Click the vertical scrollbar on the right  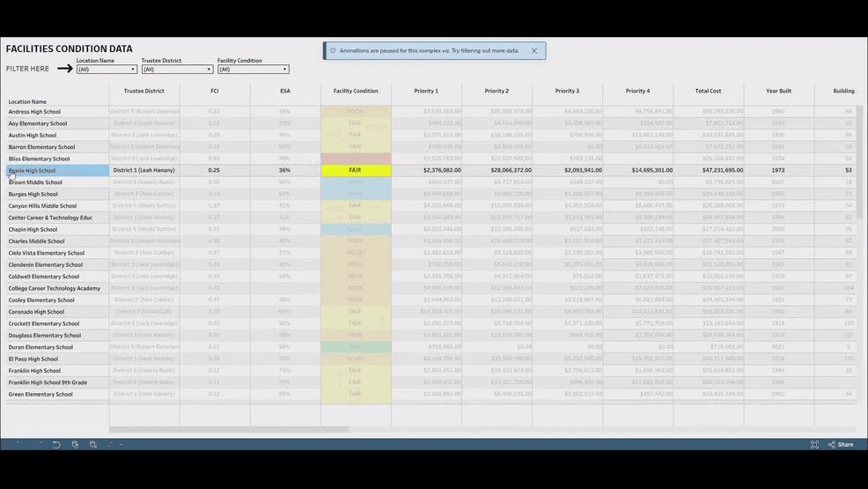pos(859,162)
